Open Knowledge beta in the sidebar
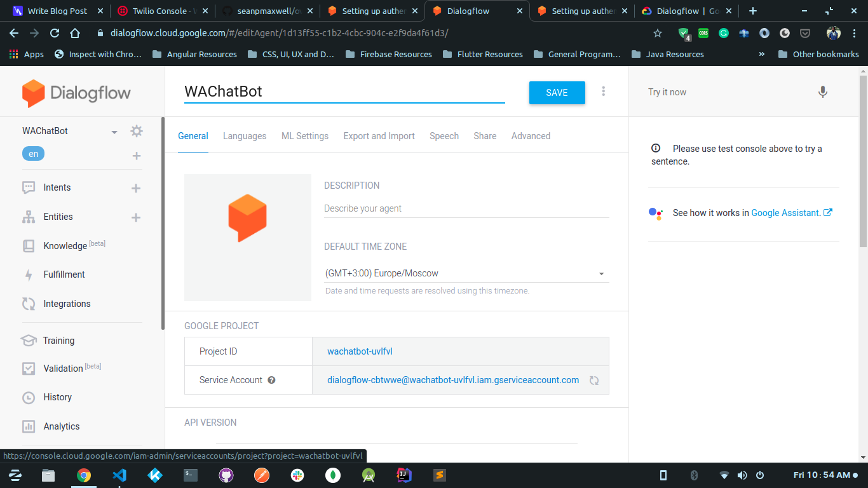Viewport: 868px width, 488px height. coord(74,245)
